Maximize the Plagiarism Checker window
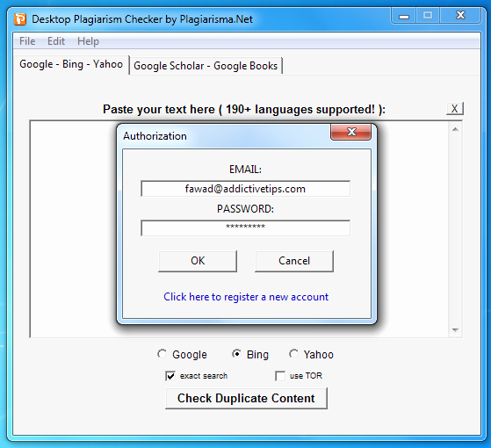 pyautogui.click(x=428, y=16)
